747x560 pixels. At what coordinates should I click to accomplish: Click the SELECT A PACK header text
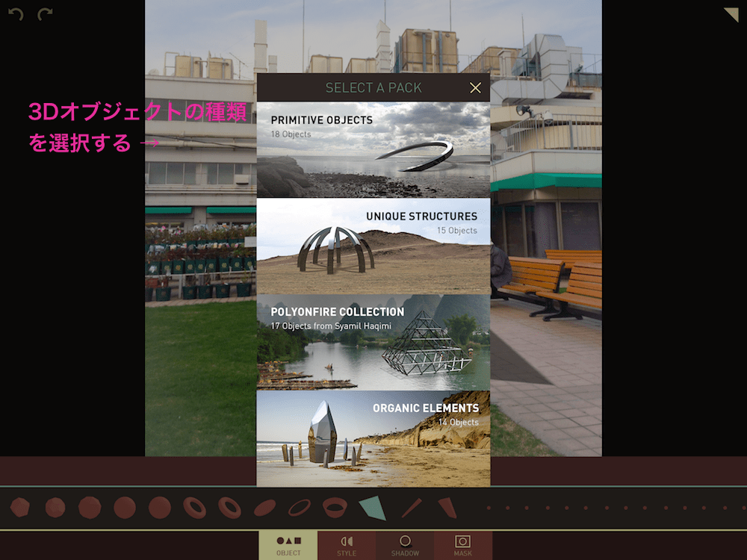[373, 87]
